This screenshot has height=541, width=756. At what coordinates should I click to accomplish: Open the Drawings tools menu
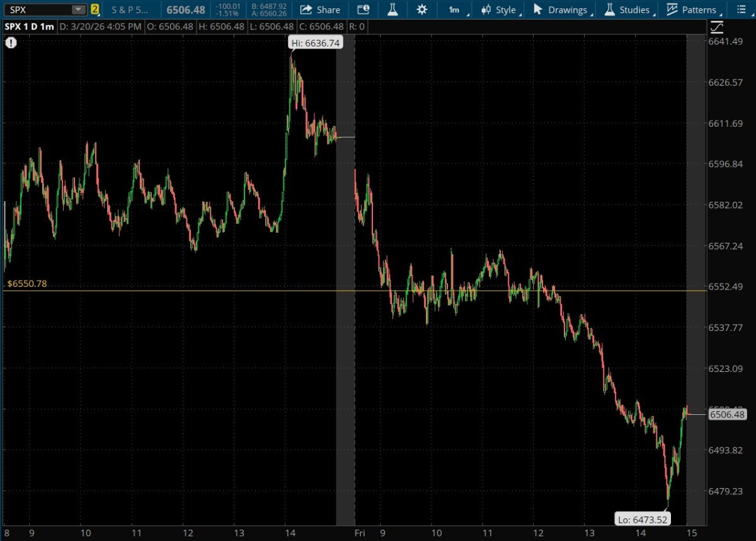560,9
